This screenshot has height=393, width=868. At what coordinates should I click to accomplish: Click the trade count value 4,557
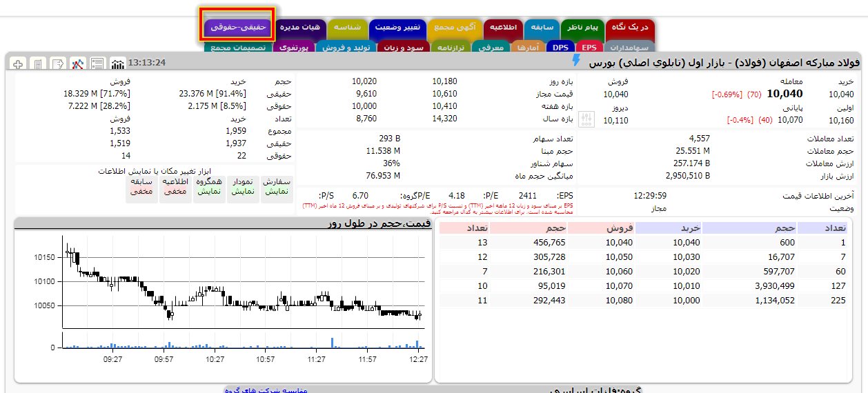699,139
